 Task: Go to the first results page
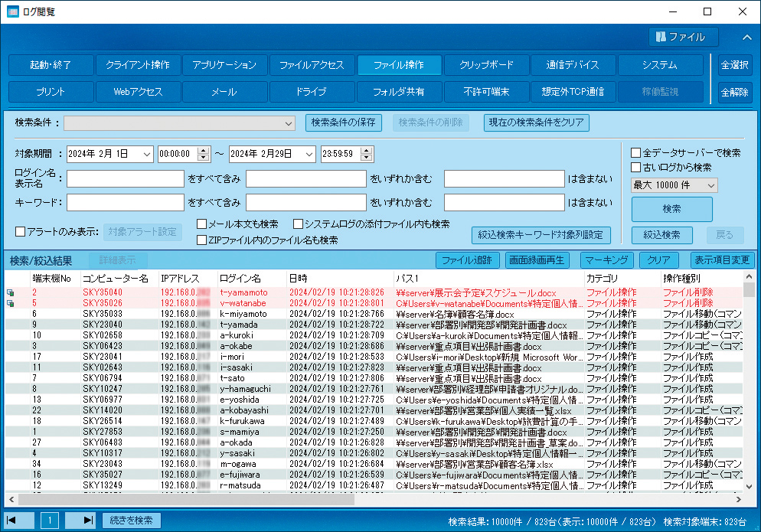pyautogui.click(x=19, y=521)
